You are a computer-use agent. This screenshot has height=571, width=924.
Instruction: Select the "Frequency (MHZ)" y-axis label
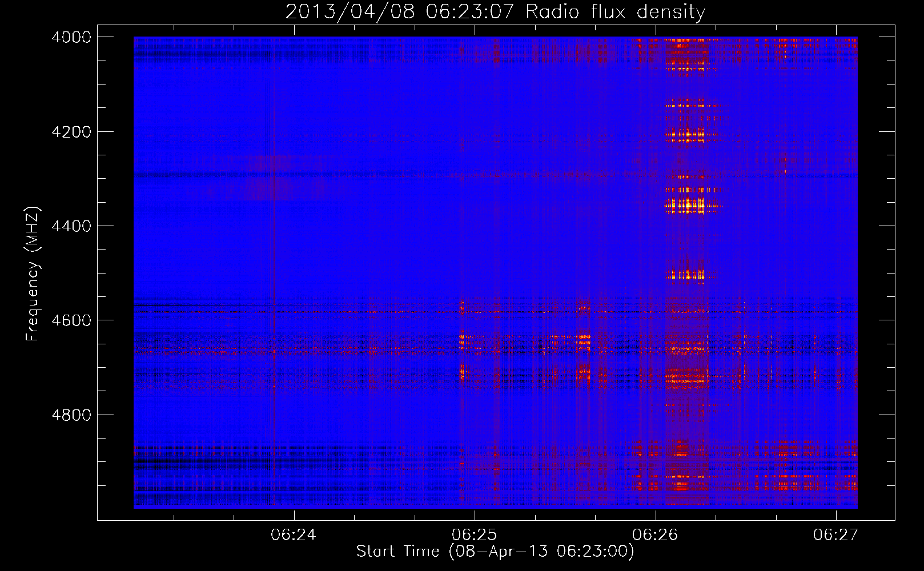point(33,274)
